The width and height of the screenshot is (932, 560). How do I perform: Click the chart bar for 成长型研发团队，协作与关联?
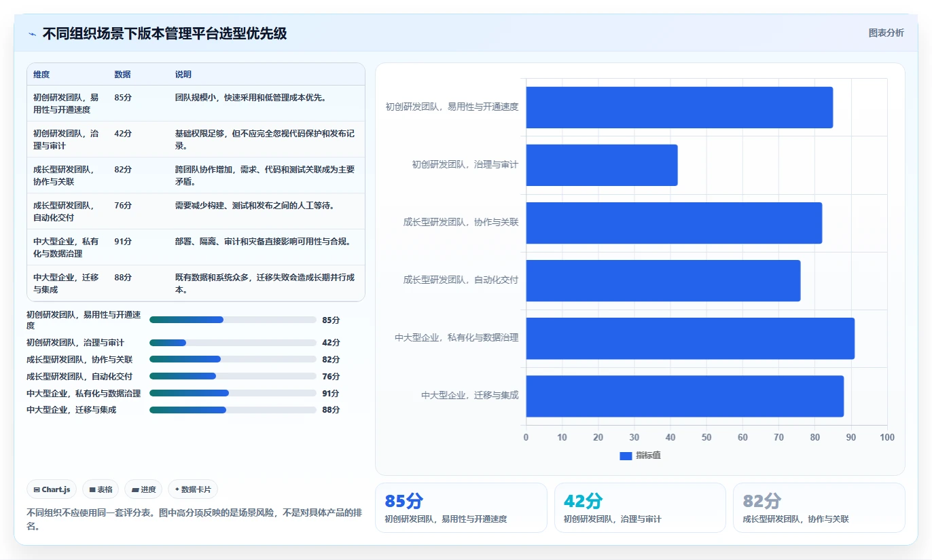pyautogui.click(x=674, y=223)
